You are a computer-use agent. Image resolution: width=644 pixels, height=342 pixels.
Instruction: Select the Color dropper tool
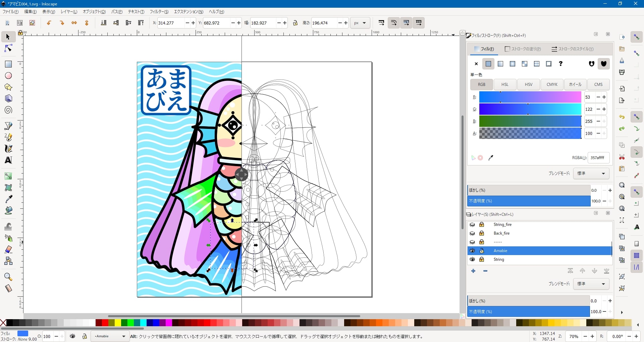tap(8, 199)
